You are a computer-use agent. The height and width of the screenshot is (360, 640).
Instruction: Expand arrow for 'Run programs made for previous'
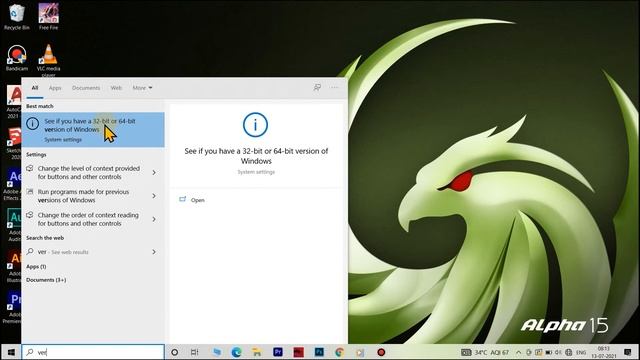(154, 196)
